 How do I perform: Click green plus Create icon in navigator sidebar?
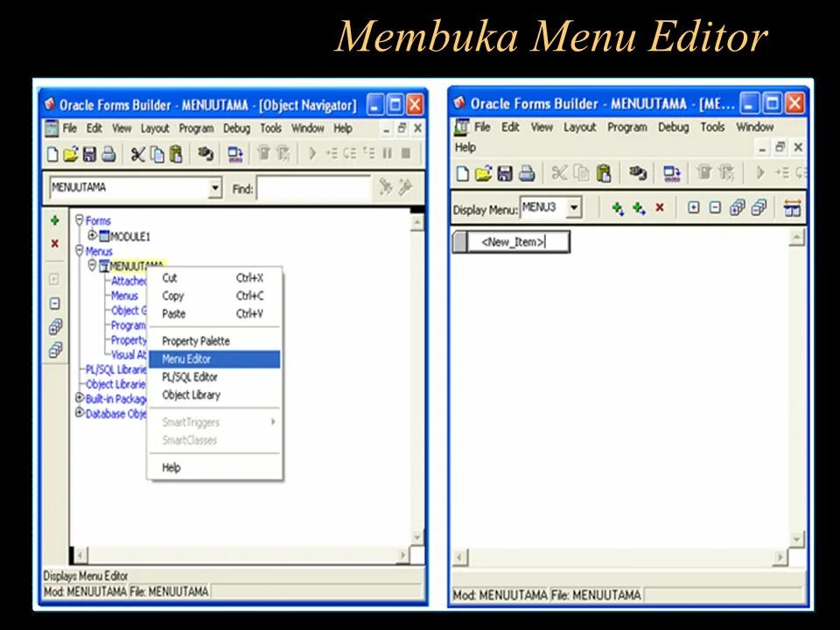[x=54, y=220]
